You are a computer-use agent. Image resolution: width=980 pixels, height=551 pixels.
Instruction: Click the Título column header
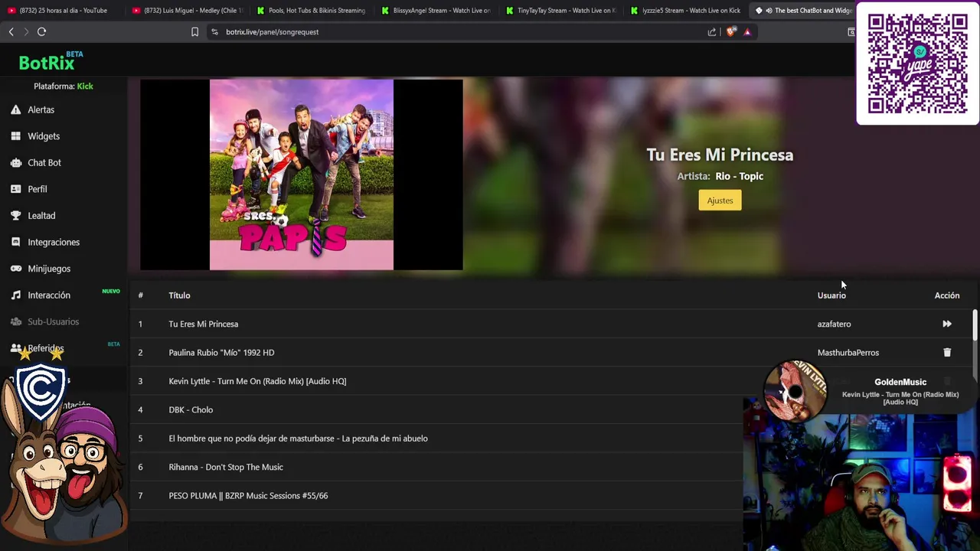coord(179,295)
